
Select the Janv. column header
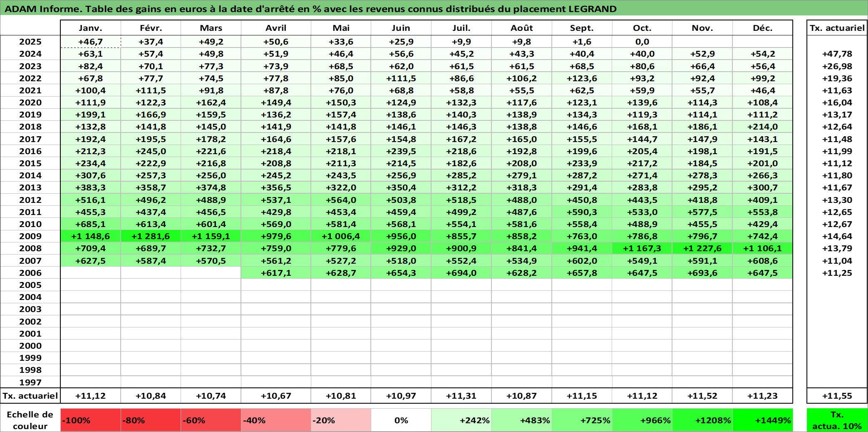click(x=91, y=28)
